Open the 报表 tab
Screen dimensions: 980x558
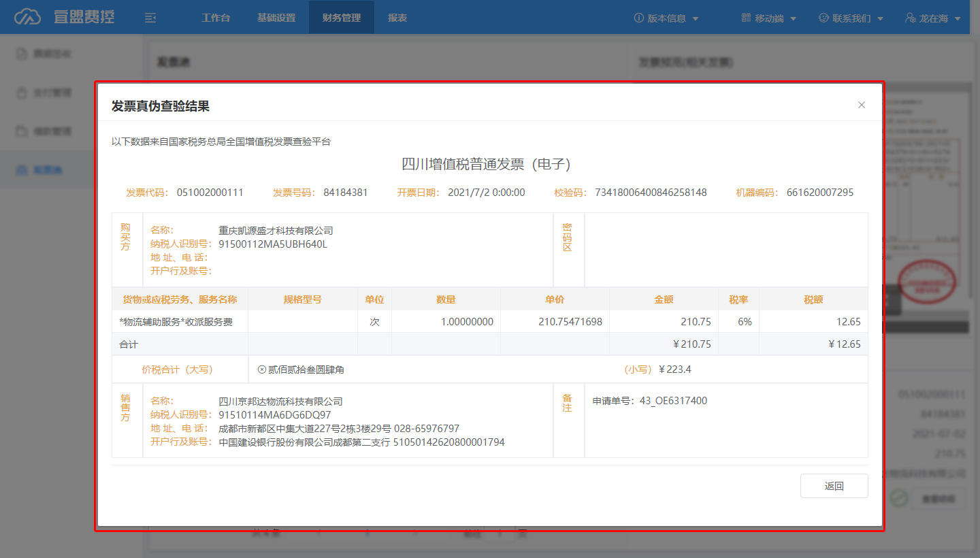[x=397, y=18]
